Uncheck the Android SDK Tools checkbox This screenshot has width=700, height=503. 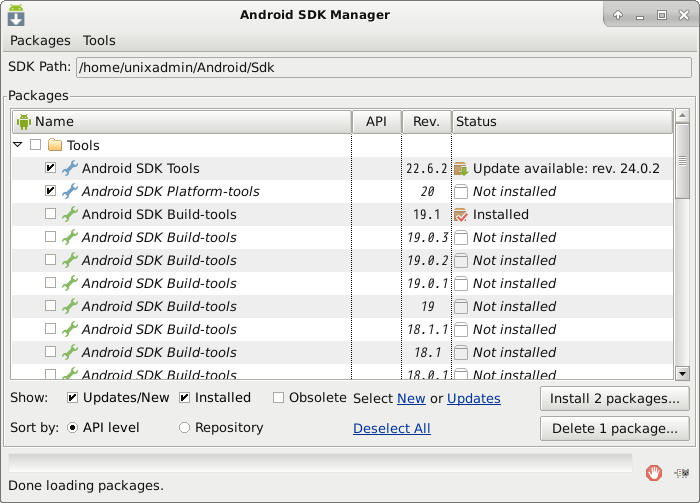tap(50, 169)
